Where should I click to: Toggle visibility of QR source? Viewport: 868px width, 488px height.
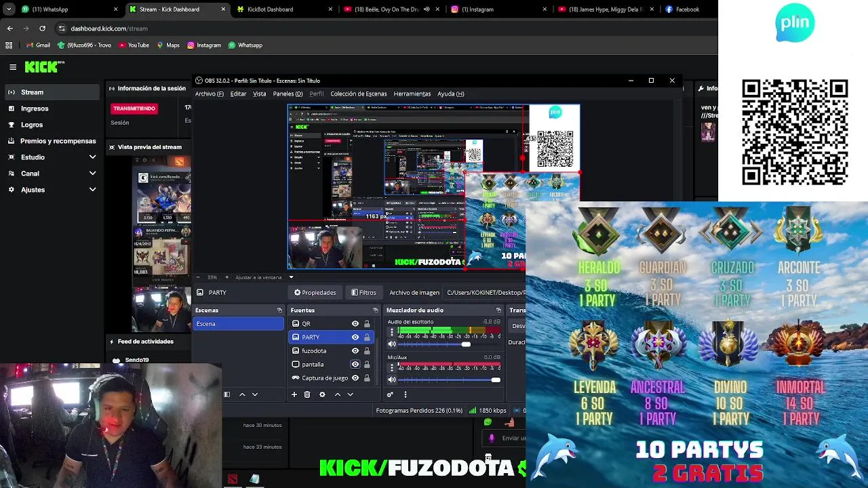[x=355, y=324]
